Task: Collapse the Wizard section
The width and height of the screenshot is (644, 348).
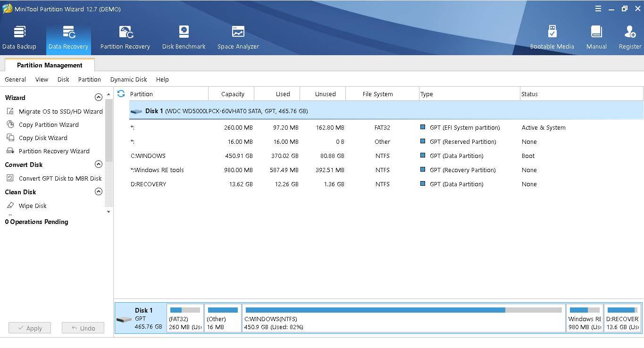Action: coord(99,98)
